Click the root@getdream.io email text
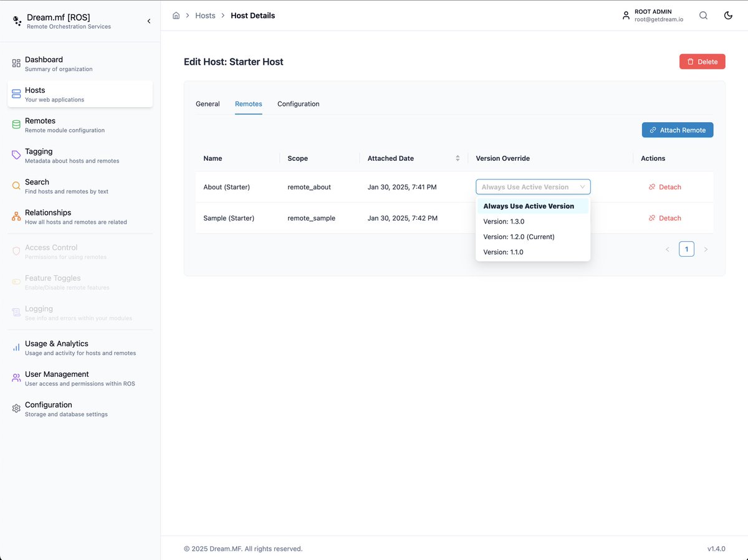The width and height of the screenshot is (748, 560). 659,19
